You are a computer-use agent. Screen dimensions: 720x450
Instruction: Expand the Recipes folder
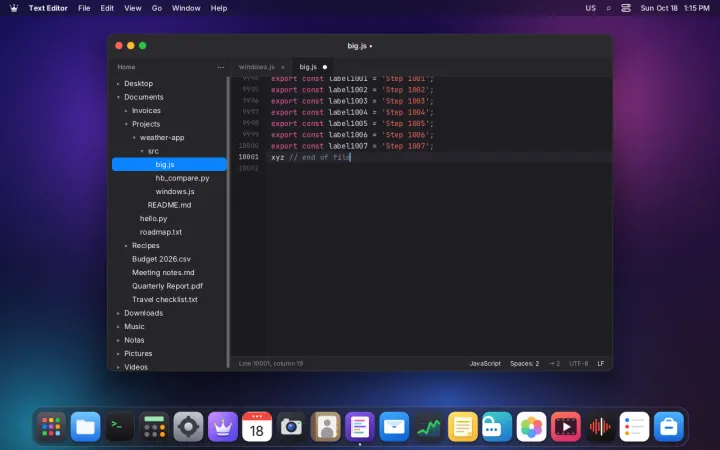tap(126, 246)
